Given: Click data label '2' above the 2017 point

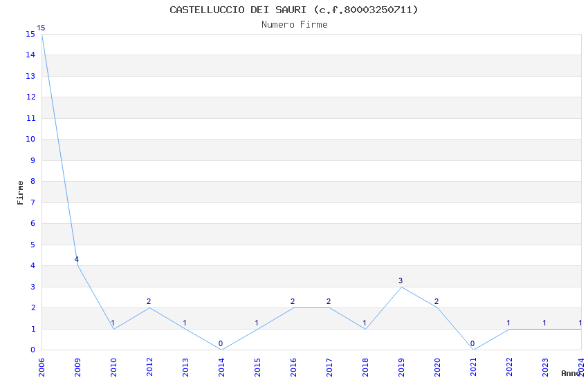Looking at the screenshot, I should pos(329,301).
